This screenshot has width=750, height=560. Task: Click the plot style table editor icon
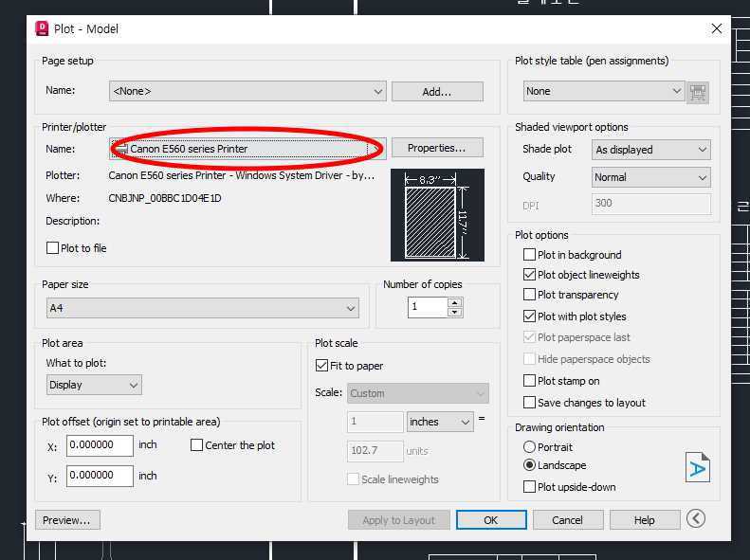click(x=699, y=92)
